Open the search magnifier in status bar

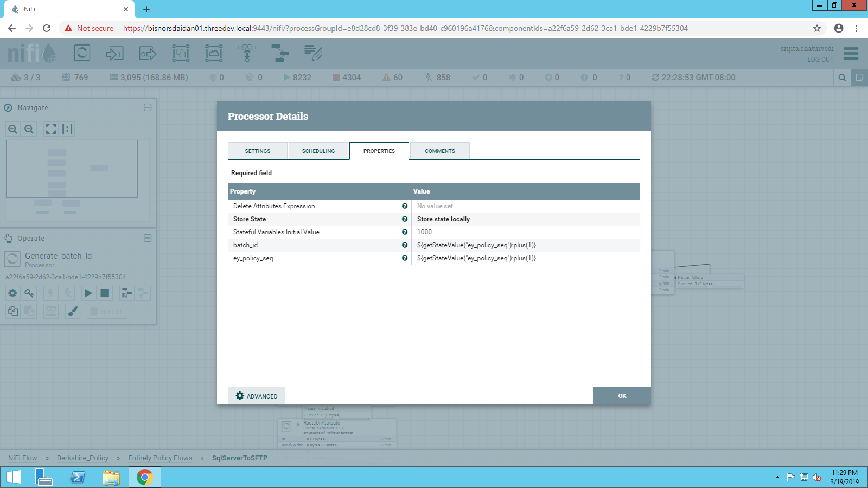click(x=842, y=78)
